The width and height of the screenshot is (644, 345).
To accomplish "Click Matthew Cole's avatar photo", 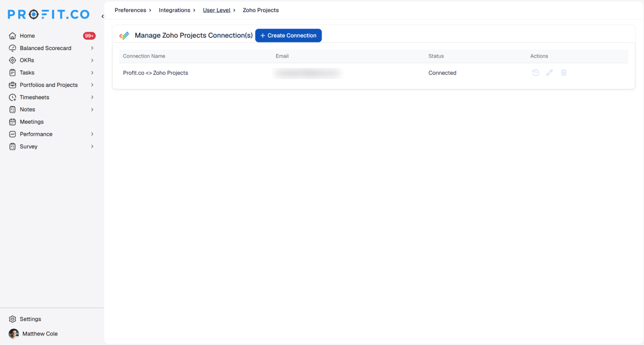I will (x=14, y=334).
